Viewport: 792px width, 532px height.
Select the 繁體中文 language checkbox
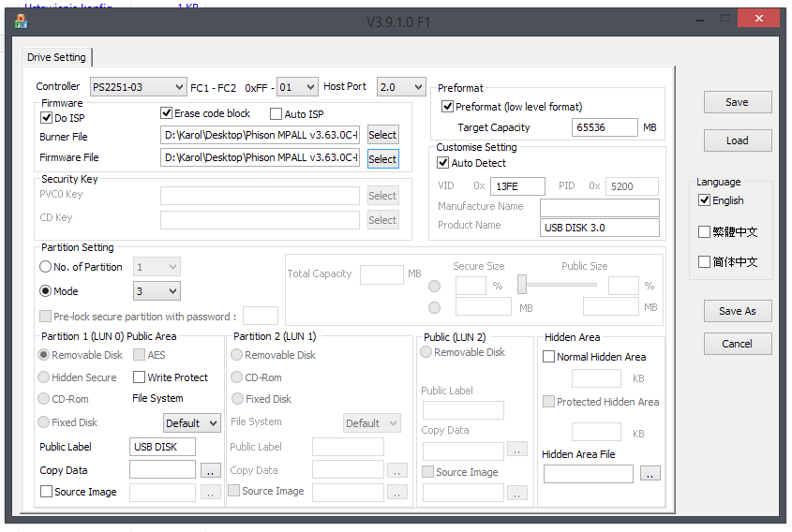[x=704, y=231]
